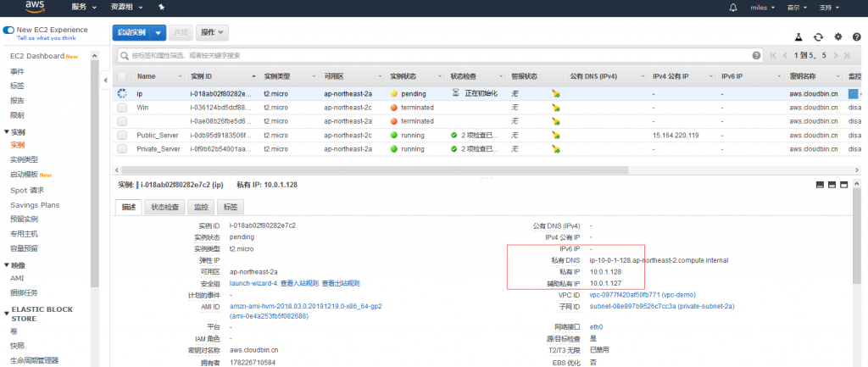868x367 pixels.
Task: Open the 服务 services menu
Action: pyautogui.click(x=83, y=8)
